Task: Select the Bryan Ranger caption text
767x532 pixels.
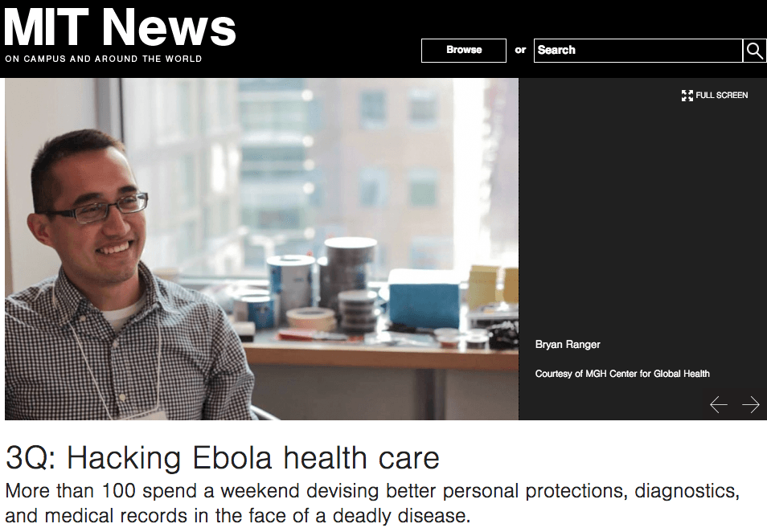Action: tap(568, 345)
